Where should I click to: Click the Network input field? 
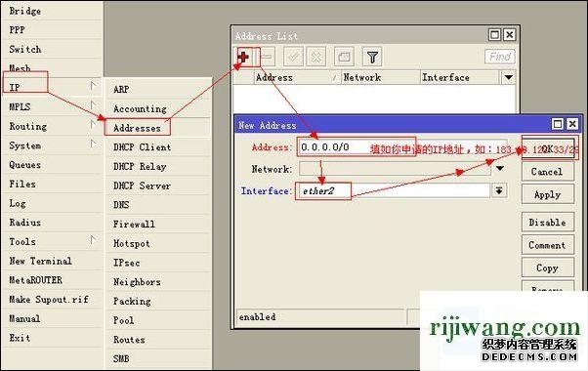click(x=395, y=169)
